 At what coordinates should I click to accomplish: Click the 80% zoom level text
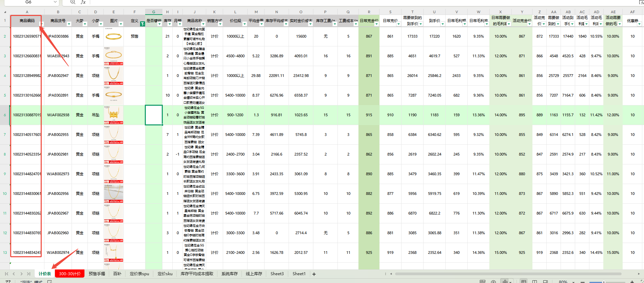(x=563, y=281)
